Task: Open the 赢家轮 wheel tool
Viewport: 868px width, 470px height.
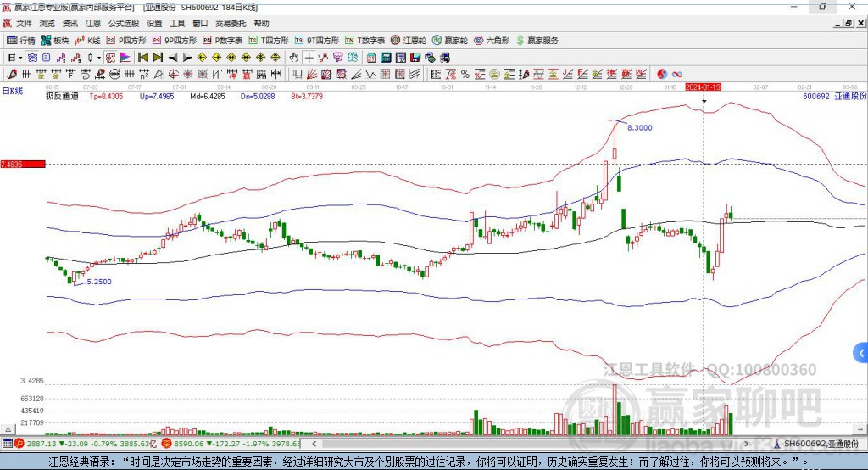Action: click(x=450, y=41)
